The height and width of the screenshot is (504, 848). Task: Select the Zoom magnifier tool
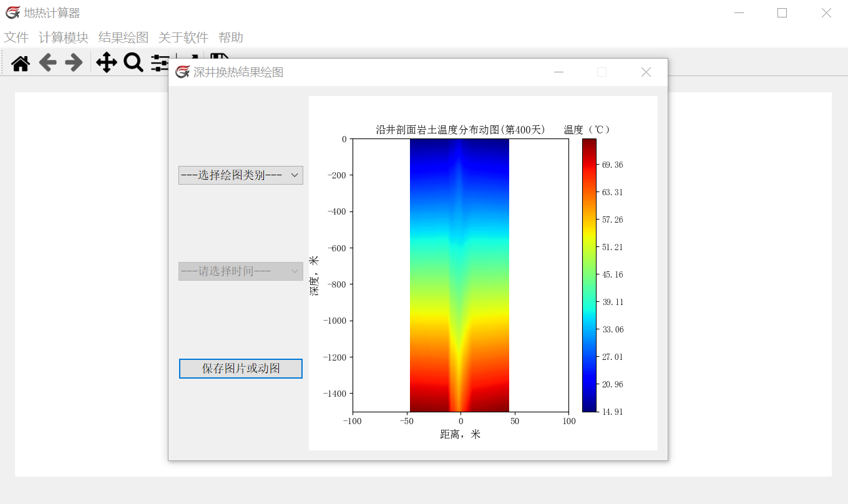[134, 63]
